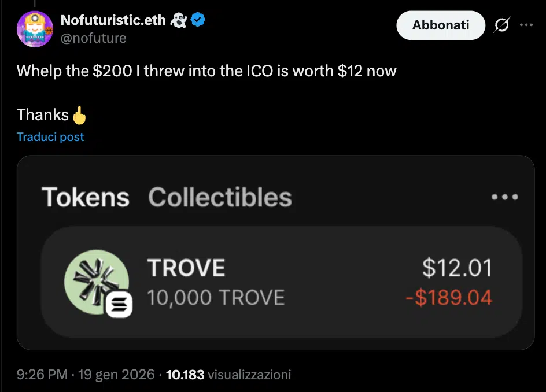Image resolution: width=546 pixels, height=392 pixels.
Task: Click the three-dot menu on the wallet card
Action: pyautogui.click(x=505, y=197)
